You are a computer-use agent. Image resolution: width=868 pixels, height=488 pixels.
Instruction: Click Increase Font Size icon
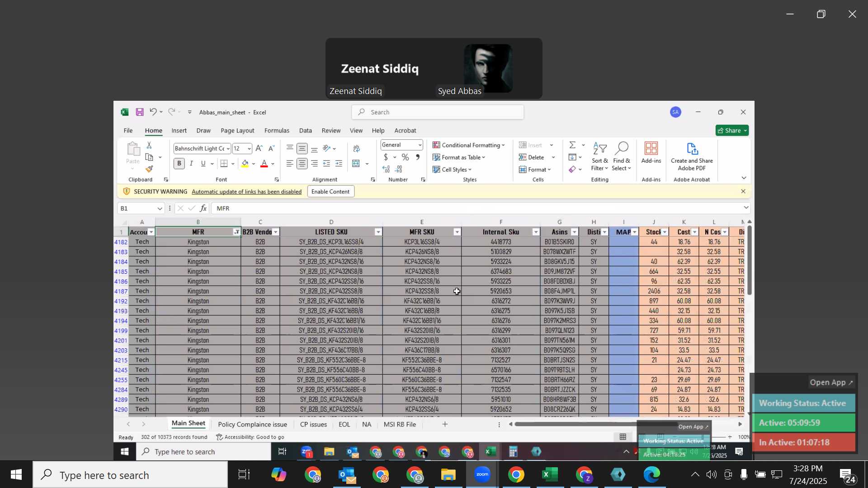(x=259, y=148)
